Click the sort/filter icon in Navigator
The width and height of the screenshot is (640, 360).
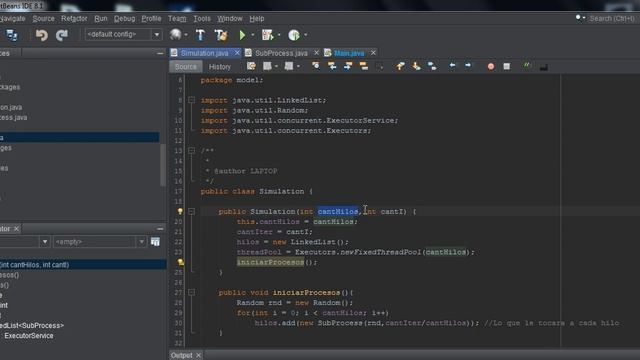click(155, 242)
